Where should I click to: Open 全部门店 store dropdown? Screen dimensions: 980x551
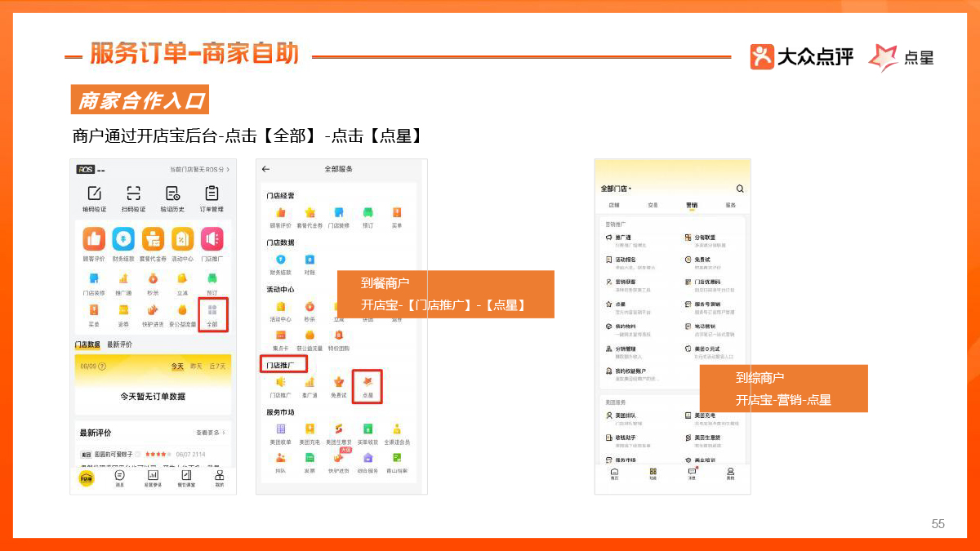coord(617,189)
